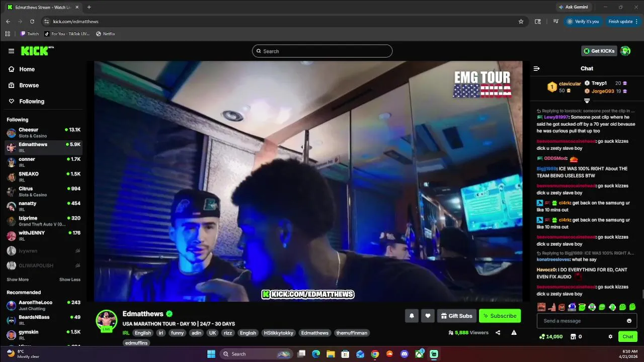Click the Get KICKs button
This screenshot has width=644, height=362.
coord(599,51)
